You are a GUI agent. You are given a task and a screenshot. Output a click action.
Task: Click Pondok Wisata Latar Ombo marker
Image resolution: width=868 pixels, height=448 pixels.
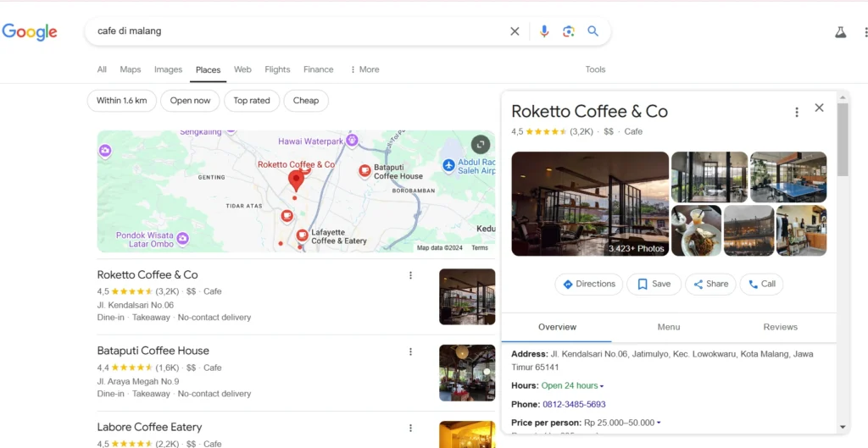click(182, 238)
